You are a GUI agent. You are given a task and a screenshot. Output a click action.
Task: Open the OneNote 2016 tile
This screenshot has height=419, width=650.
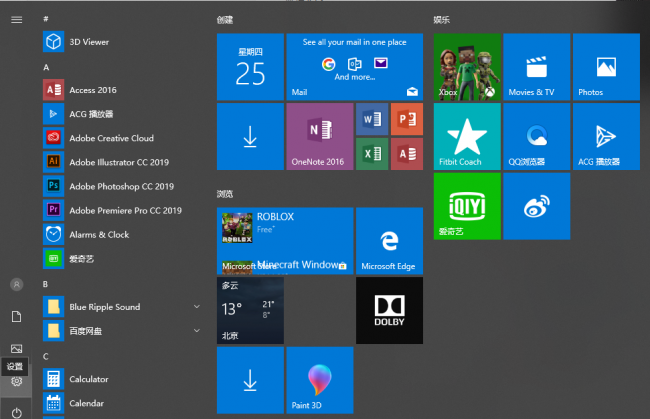(x=320, y=136)
